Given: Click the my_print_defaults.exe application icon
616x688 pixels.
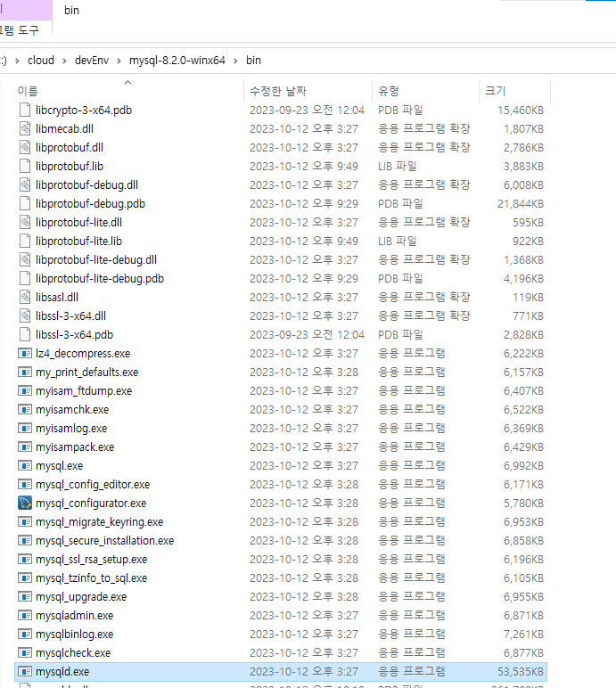Looking at the screenshot, I should click(x=25, y=373).
